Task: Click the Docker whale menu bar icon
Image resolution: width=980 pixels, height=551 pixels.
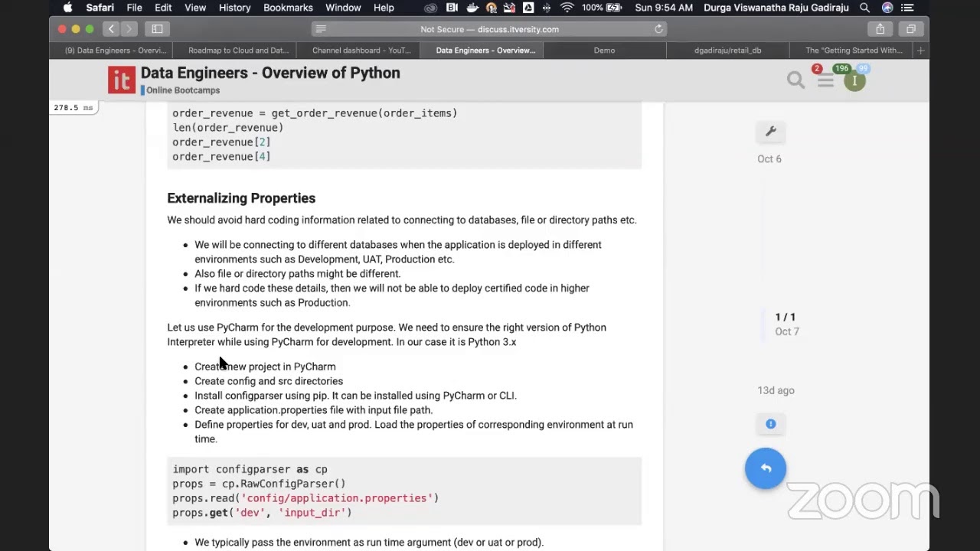Action: click(472, 8)
